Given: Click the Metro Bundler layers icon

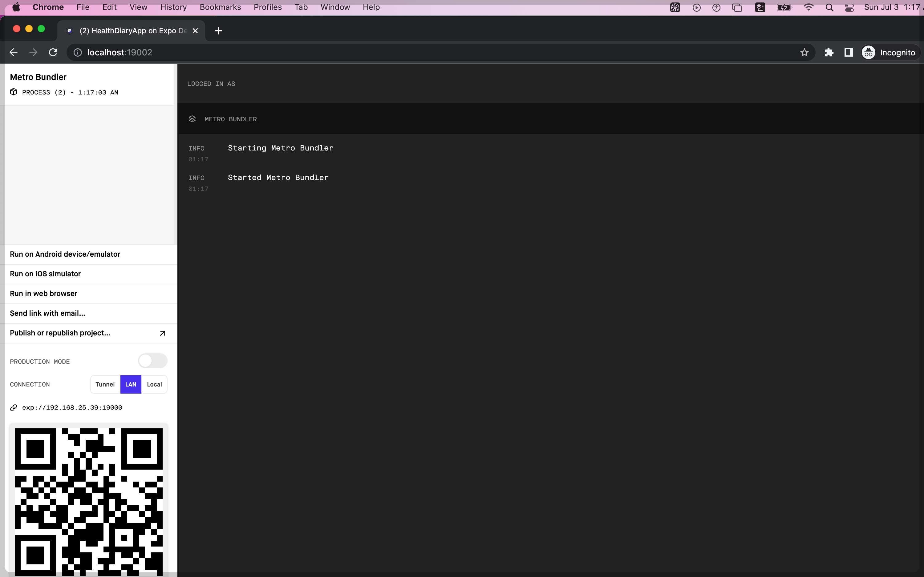Looking at the screenshot, I should tap(192, 119).
